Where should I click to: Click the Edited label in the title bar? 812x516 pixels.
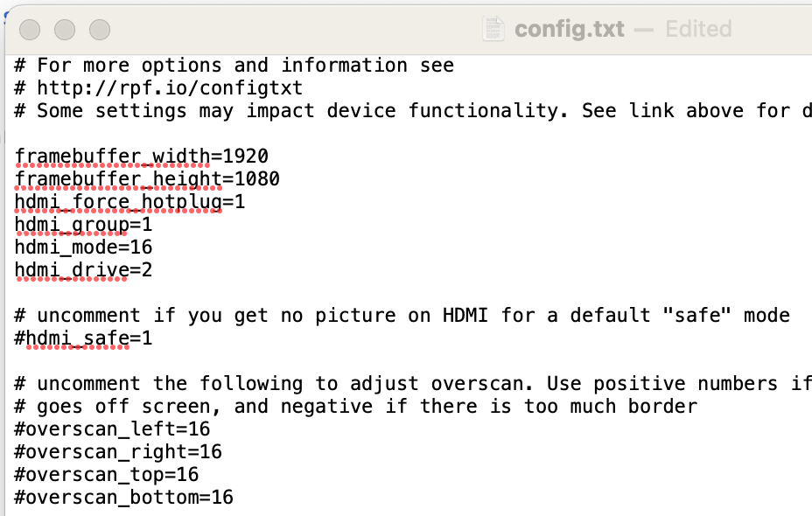coord(698,29)
